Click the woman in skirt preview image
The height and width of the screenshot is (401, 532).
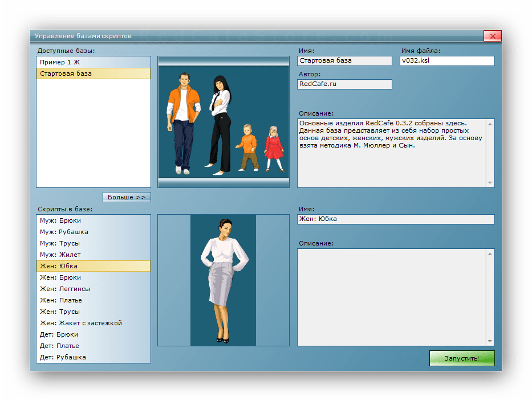[x=224, y=280]
